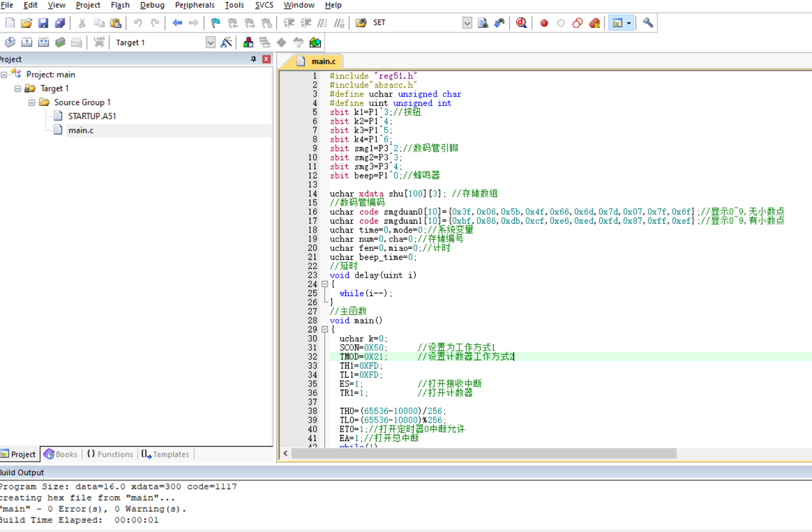812x532 pixels.
Task: Open the Flash menu
Action: pos(120,5)
